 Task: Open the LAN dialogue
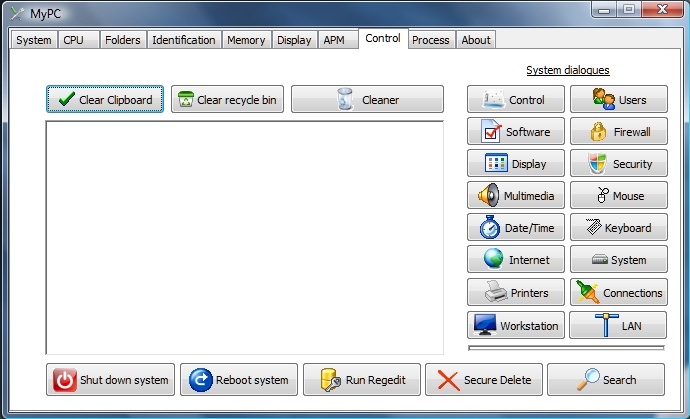pyautogui.click(x=618, y=325)
